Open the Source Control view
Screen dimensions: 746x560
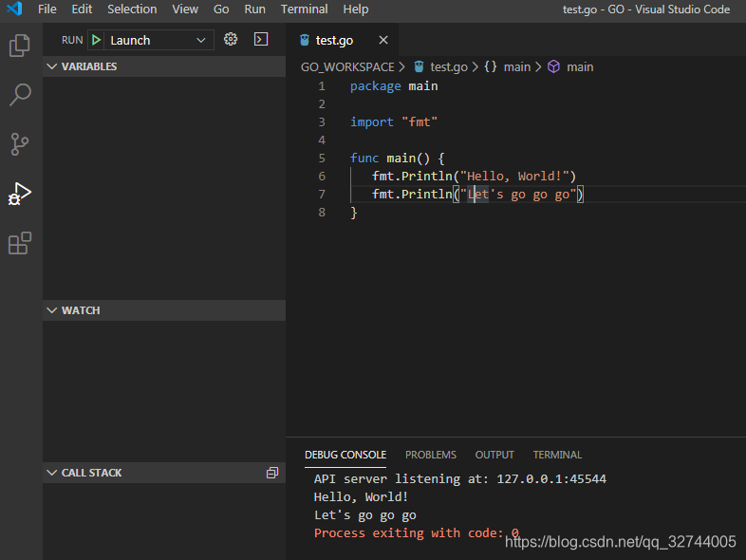pyautogui.click(x=20, y=144)
